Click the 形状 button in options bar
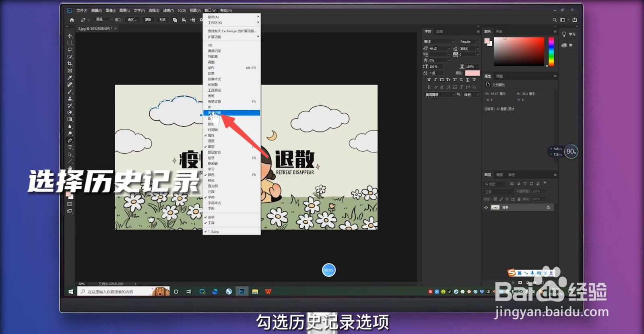This screenshot has width=644, height=334. point(163,20)
